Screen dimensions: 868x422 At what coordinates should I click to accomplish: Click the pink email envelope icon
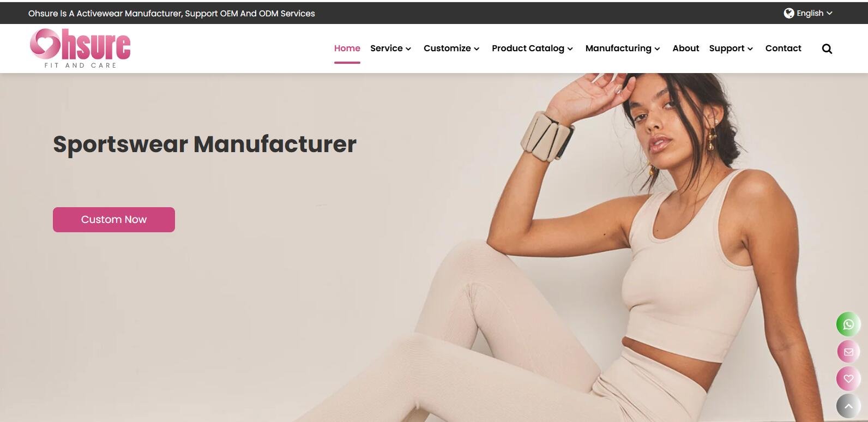848,352
